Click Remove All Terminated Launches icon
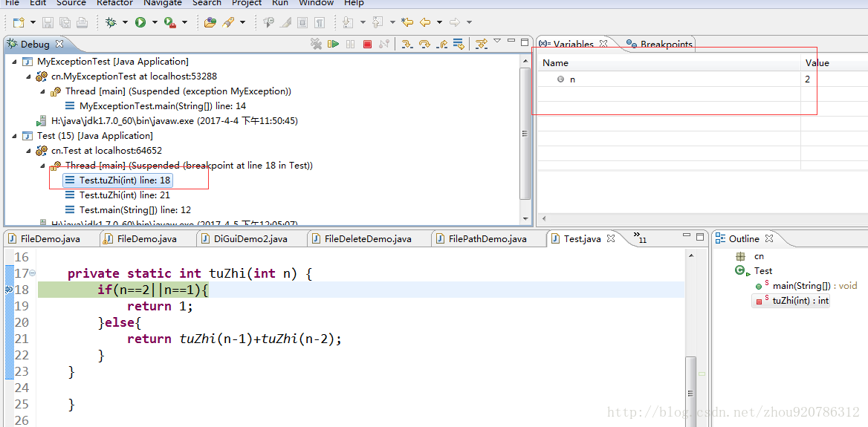Screen dimensions: 868x427 point(316,44)
